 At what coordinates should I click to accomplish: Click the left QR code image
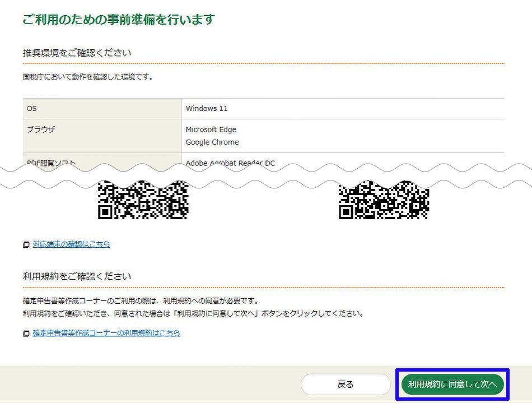[x=143, y=201]
